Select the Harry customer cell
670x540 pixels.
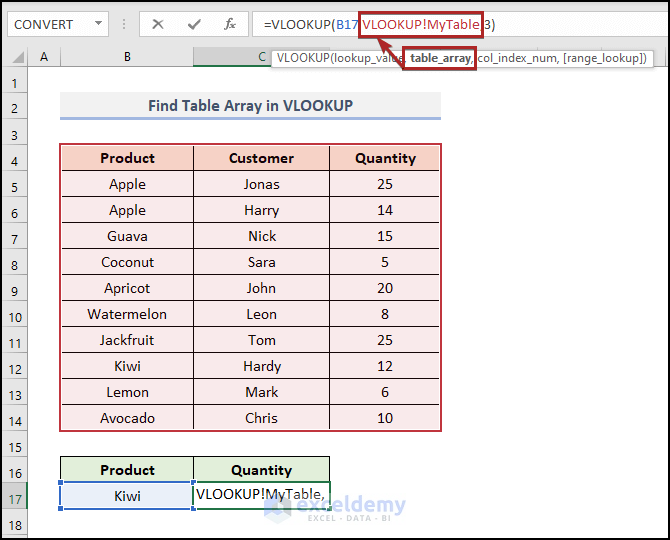262,210
